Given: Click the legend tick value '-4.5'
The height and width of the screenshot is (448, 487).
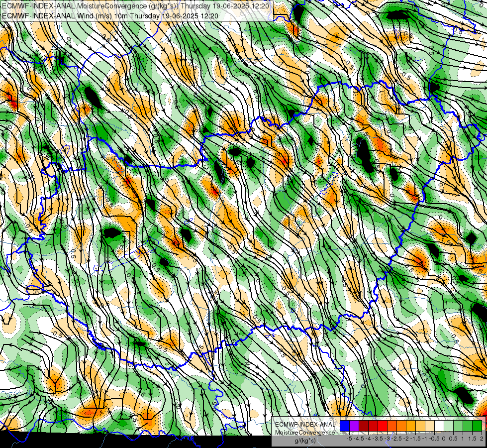Looking at the screenshot, I should pos(359,439).
